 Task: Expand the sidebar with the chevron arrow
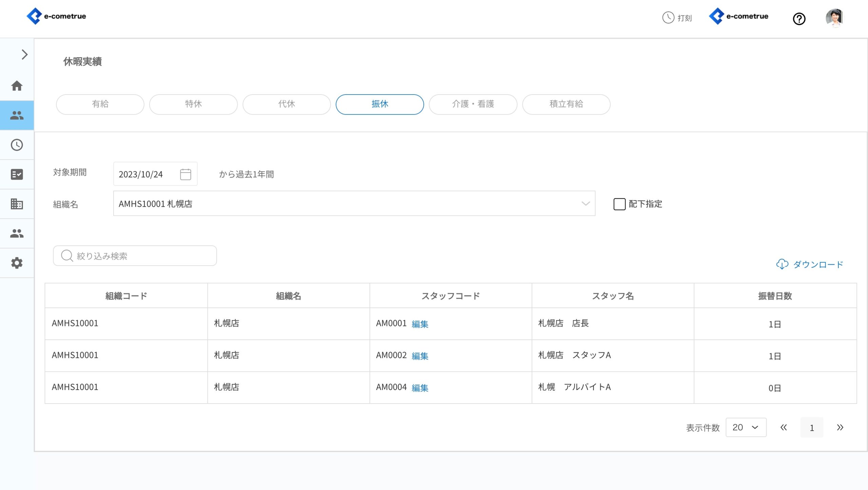(x=24, y=55)
